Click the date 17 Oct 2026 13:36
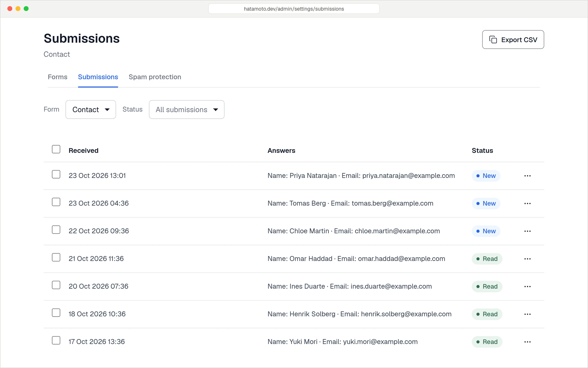 (97, 342)
